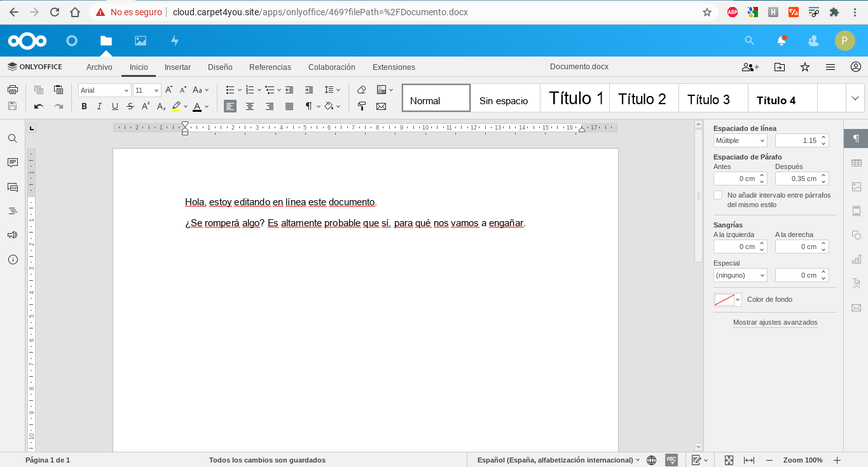Viewport: 868px width, 467px height.
Task: Toggle subscript formatting
Action: (161, 106)
